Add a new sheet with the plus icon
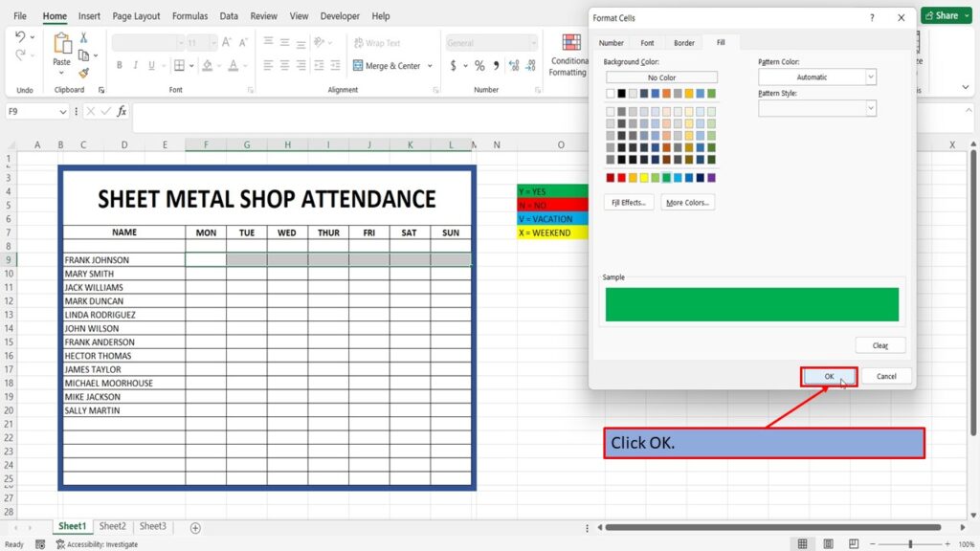980x551 pixels. [x=195, y=528]
